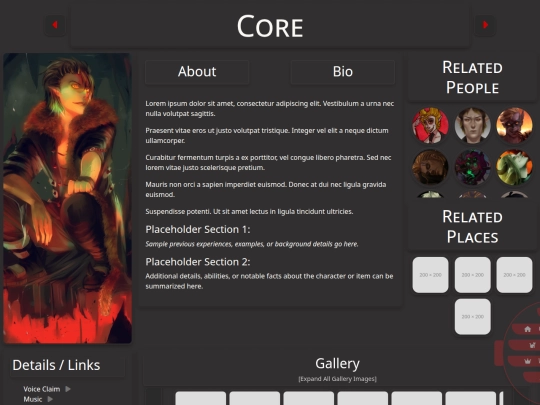
Task: Click the Core page title
Action: click(x=270, y=27)
